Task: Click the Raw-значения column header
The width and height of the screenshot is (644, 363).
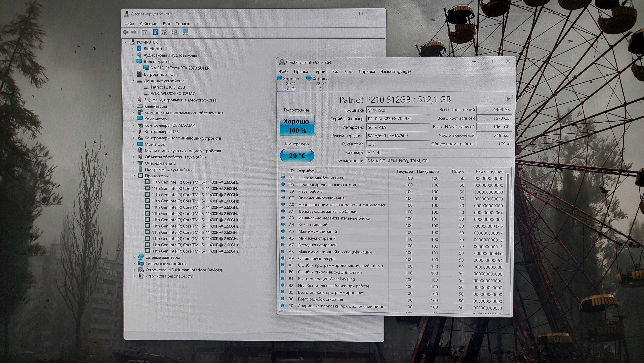Action: (x=489, y=171)
